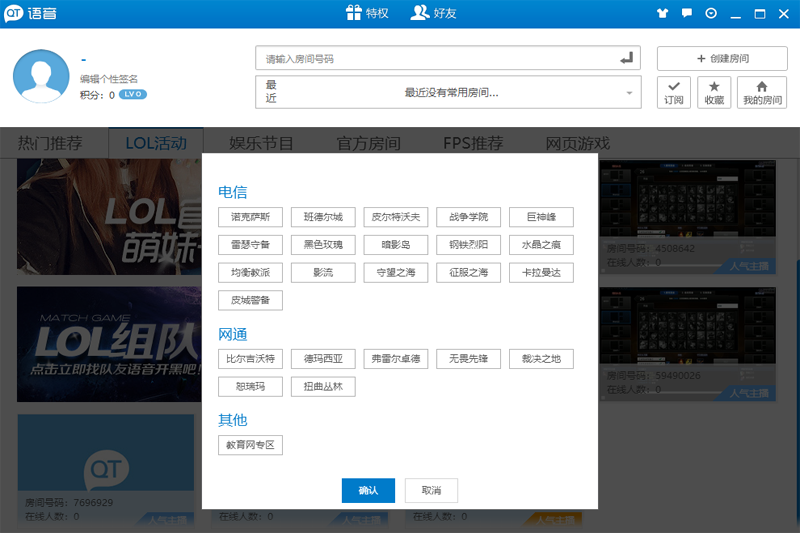Click the 收藏 favorites star button

point(714,92)
